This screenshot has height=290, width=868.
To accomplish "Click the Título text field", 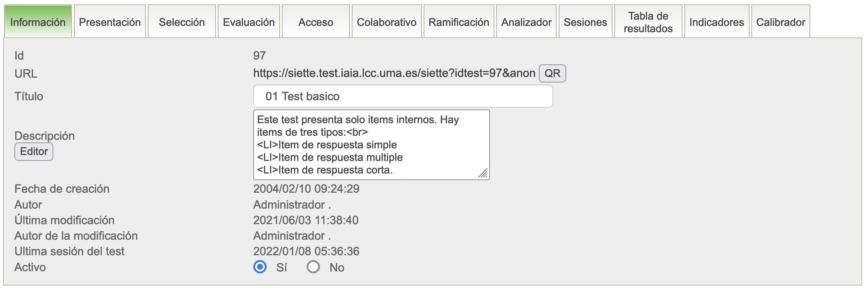I will 403,96.
